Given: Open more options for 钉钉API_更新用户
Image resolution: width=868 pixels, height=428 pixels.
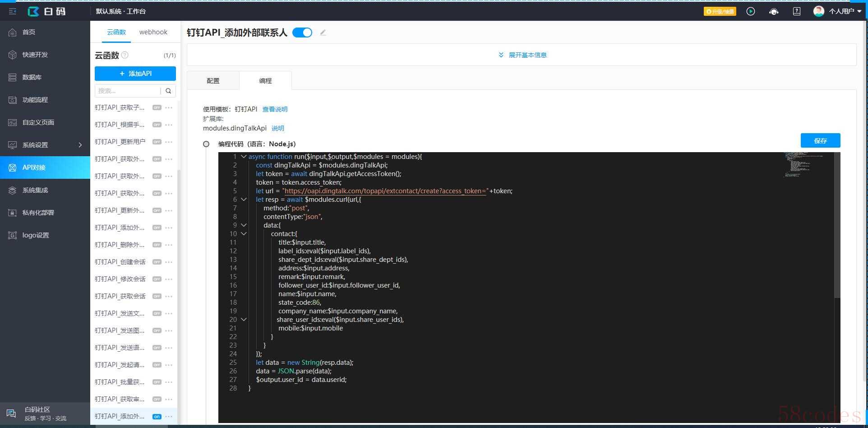Looking at the screenshot, I should 169,142.
